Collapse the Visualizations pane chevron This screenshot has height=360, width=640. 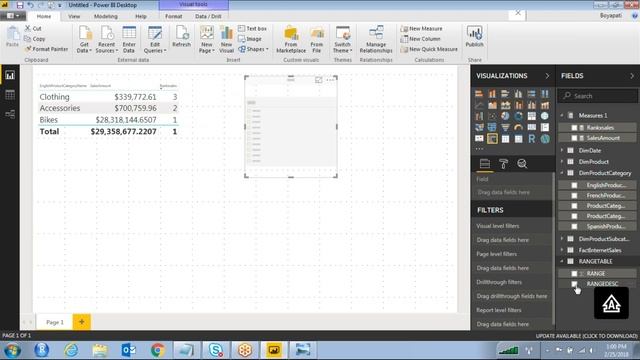click(547, 76)
